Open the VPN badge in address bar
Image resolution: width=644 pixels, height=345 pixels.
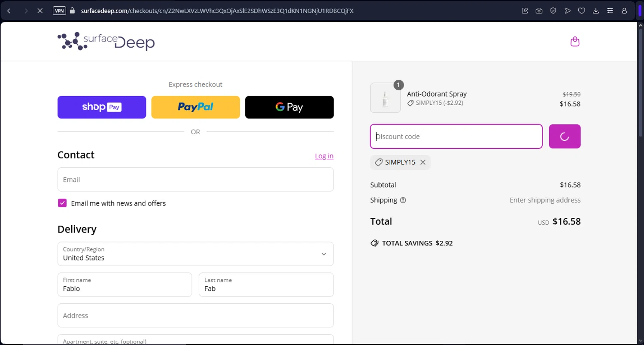(x=59, y=11)
